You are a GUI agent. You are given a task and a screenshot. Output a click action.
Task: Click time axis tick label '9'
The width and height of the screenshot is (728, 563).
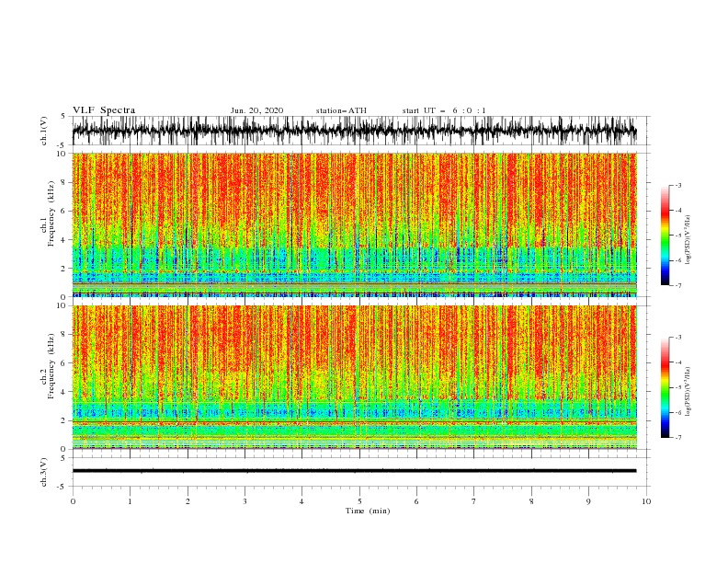[x=588, y=501]
